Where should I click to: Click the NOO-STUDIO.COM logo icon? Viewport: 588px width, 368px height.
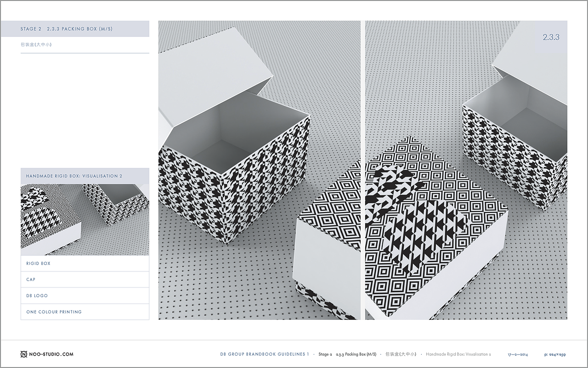24,354
